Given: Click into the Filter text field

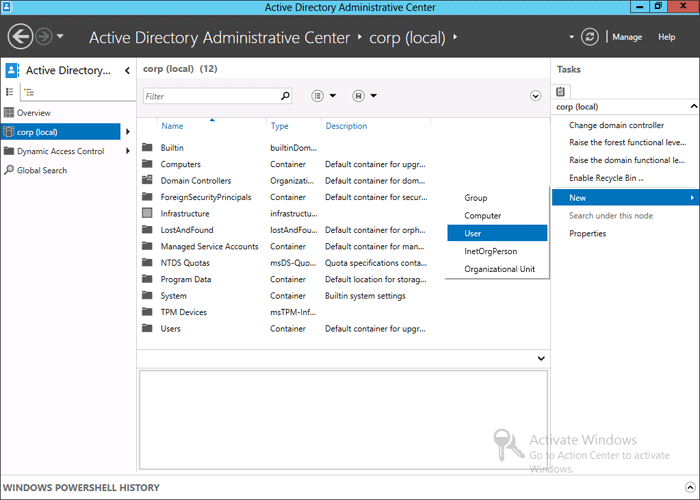Looking at the screenshot, I should [210, 97].
